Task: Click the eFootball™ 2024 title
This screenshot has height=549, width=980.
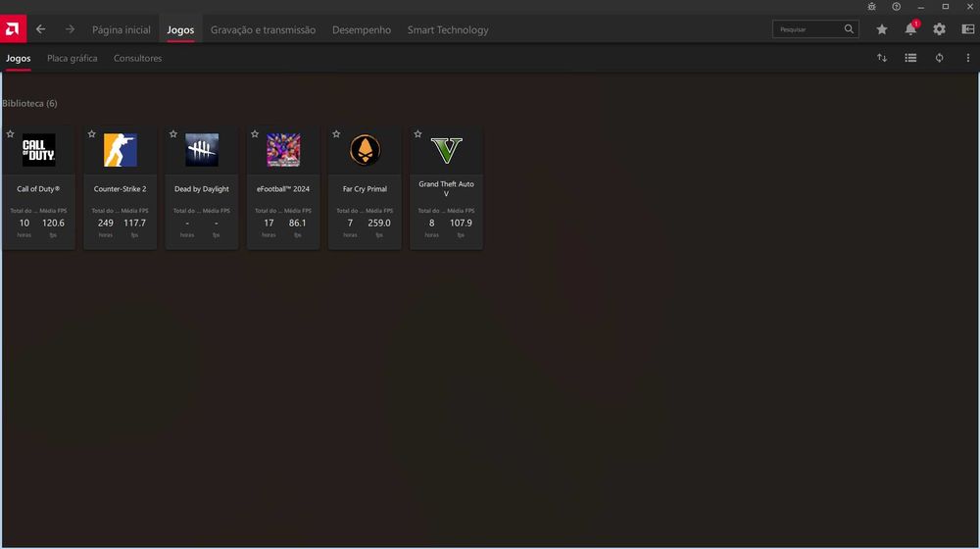Action: [283, 189]
